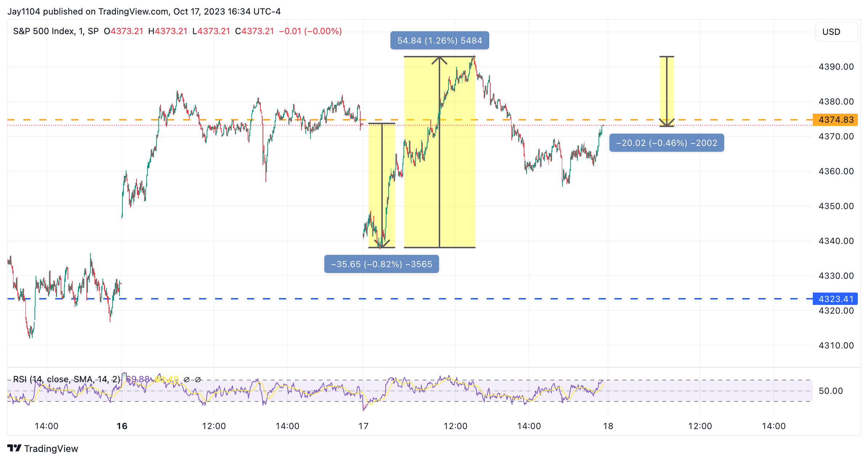Select the blue 4323.41 price label
The width and height of the screenshot is (868, 461).
click(835, 299)
